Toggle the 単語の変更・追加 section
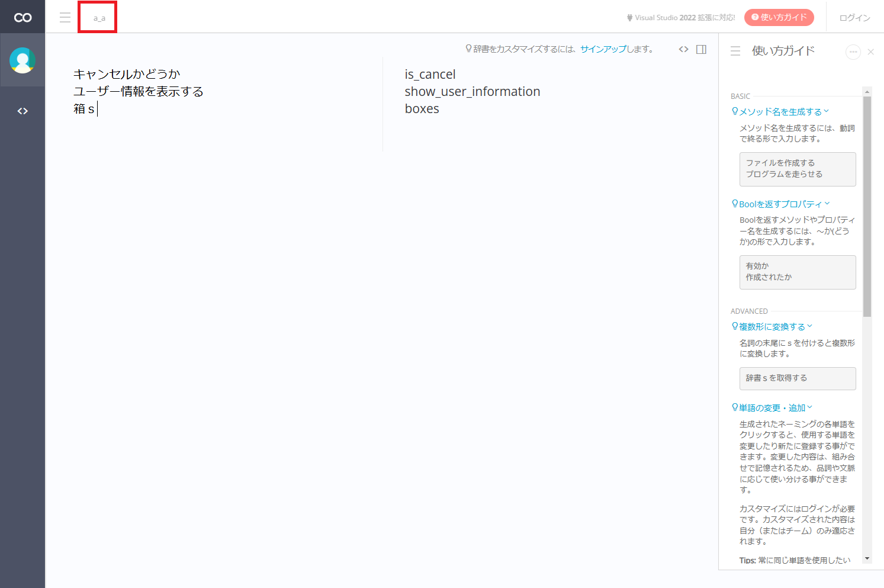The height and width of the screenshot is (588, 884). [772, 408]
